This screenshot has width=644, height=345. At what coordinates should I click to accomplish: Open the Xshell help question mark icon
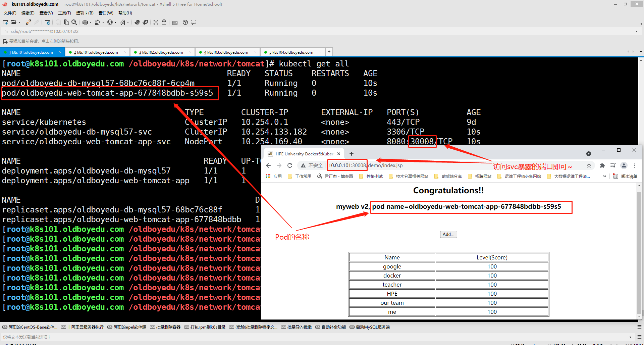coord(185,22)
